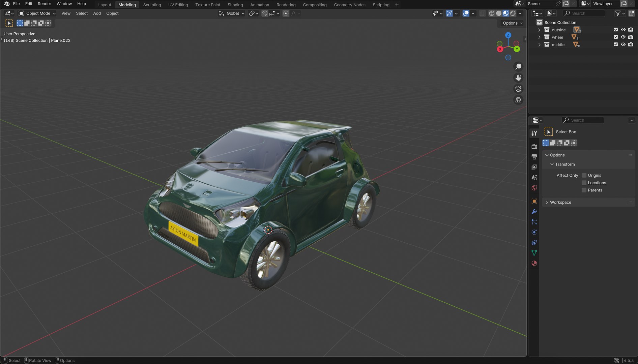
Task: Open the Scene properties tab
Action: [x=534, y=178]
